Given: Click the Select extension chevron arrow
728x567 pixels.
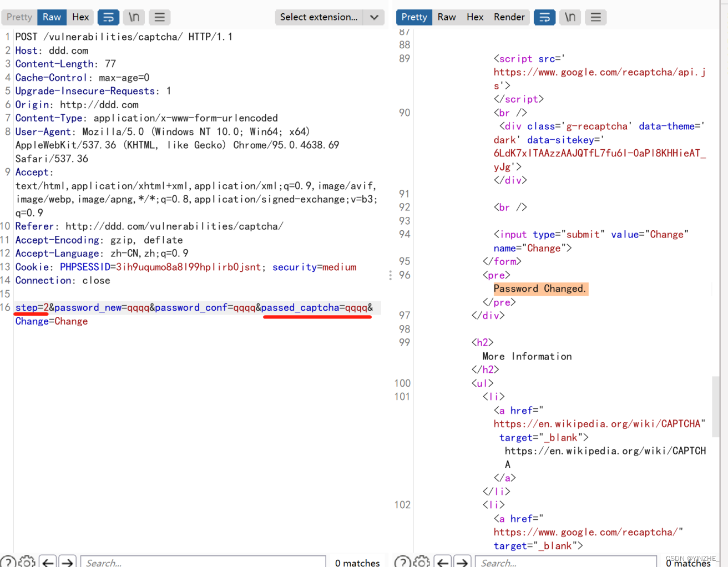Looking at the screenshot, I should [374, 17].
